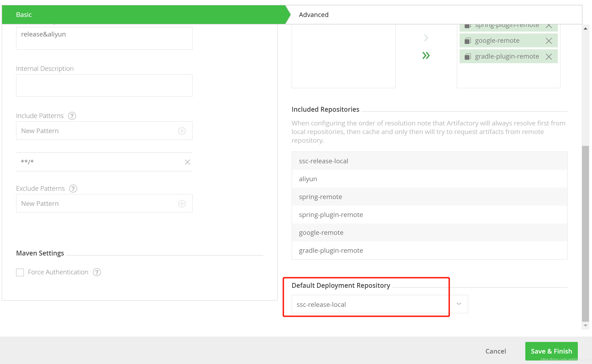The width and height of the screenshot is (592, 364).
Task: Click Save & Finish button
Action: (551, 351)
